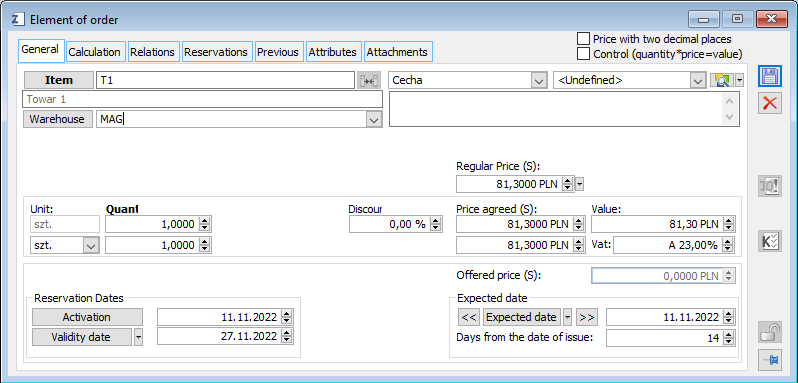This screenshot has height=383, width=798.
Task: Open the Expected date button dropdown arrow
Action: tap(568, 317)
